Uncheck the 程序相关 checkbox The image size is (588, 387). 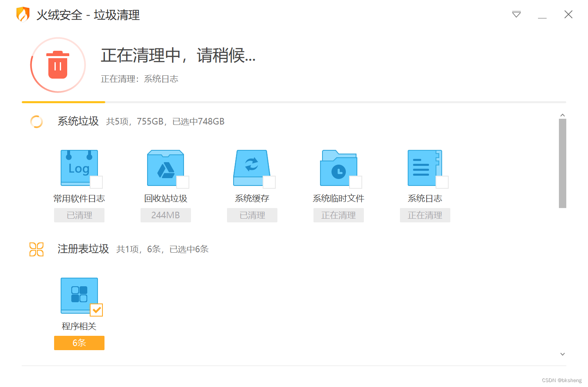click(96, 310)
